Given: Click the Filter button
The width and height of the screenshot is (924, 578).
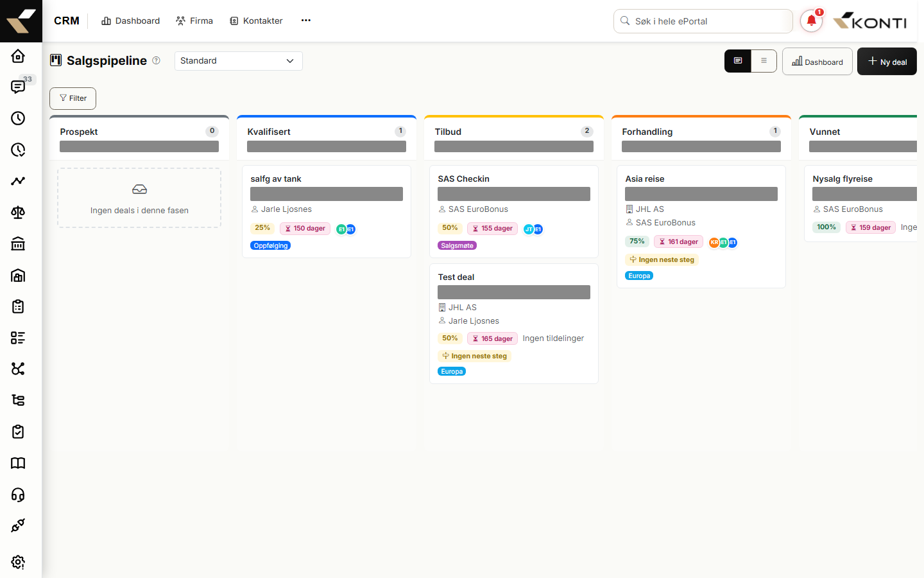Looking at the screenshot, I should pyautogui.click(x=73, y=98).
